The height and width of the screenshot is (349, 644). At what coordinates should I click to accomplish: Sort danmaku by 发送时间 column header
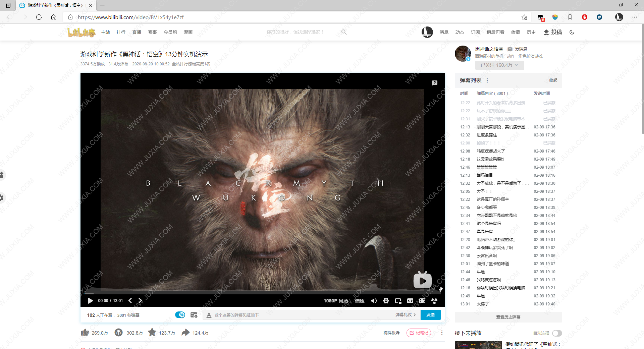[542, 94]
